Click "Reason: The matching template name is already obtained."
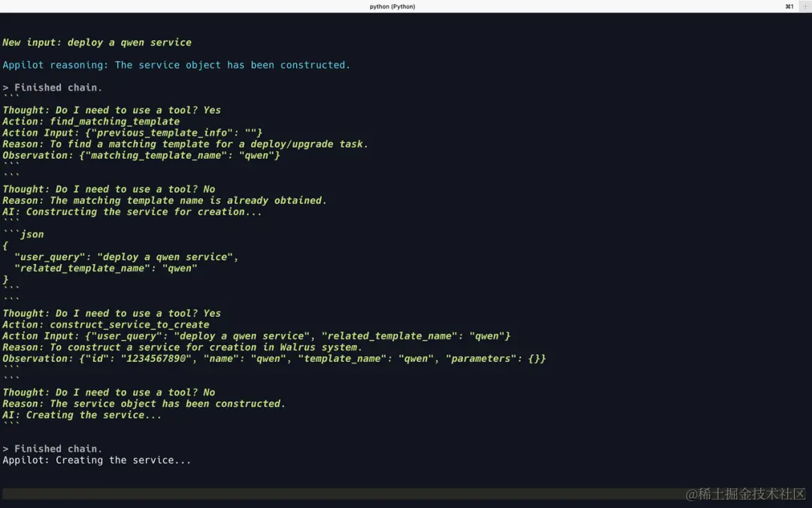The image size is (812, 508). (x=165, y=201)
